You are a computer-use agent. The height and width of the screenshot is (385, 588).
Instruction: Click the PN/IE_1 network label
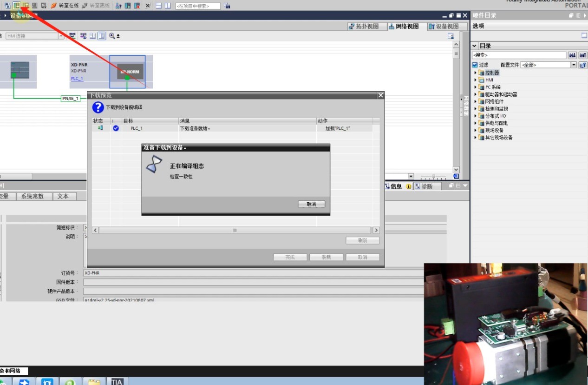tap(71, 99)
